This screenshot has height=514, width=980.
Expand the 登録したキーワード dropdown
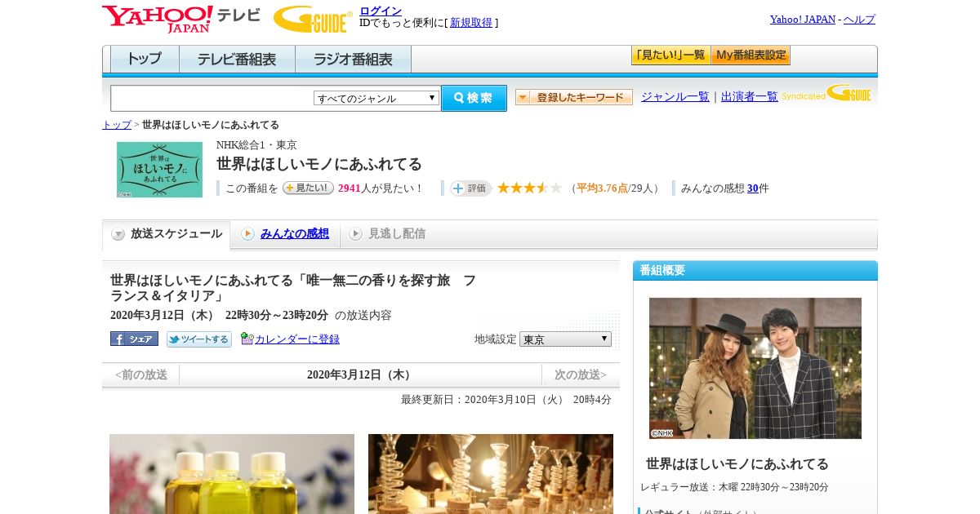click(574, 97)
